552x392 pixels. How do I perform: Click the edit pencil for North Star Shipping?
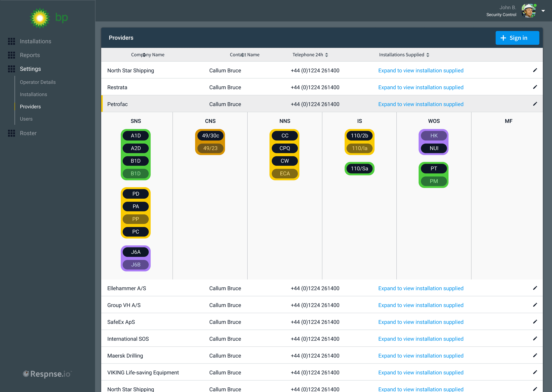click(535, 70)
